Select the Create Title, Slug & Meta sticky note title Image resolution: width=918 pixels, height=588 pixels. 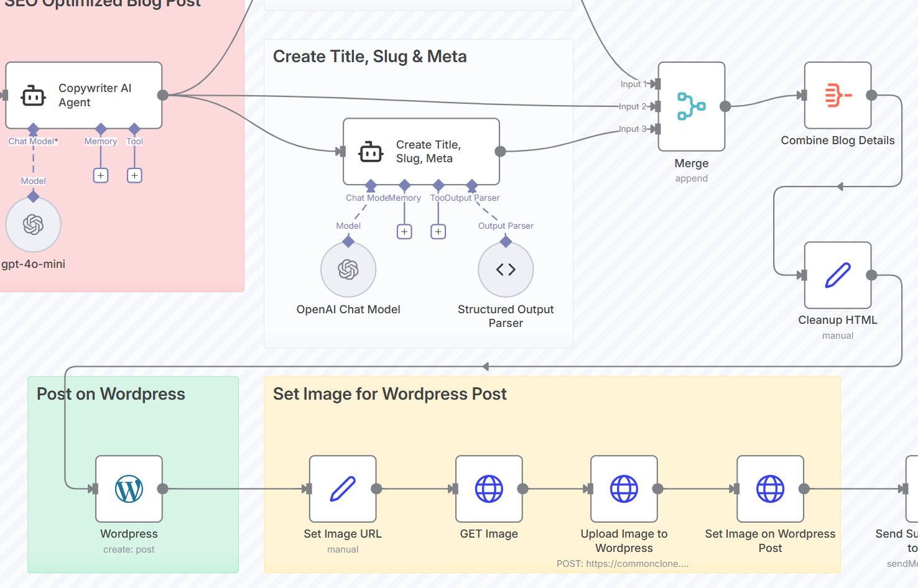369,57
